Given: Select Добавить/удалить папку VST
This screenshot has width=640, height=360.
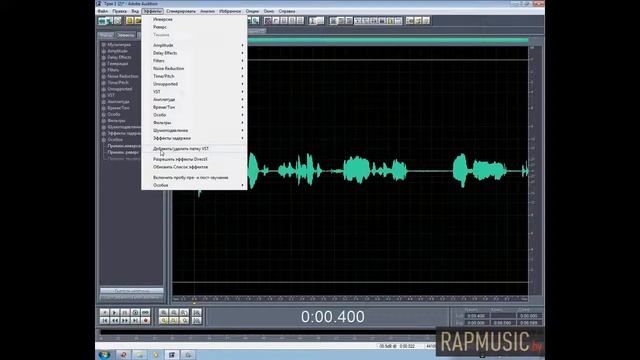Looking at the screenshot, I should coord(194,149).
